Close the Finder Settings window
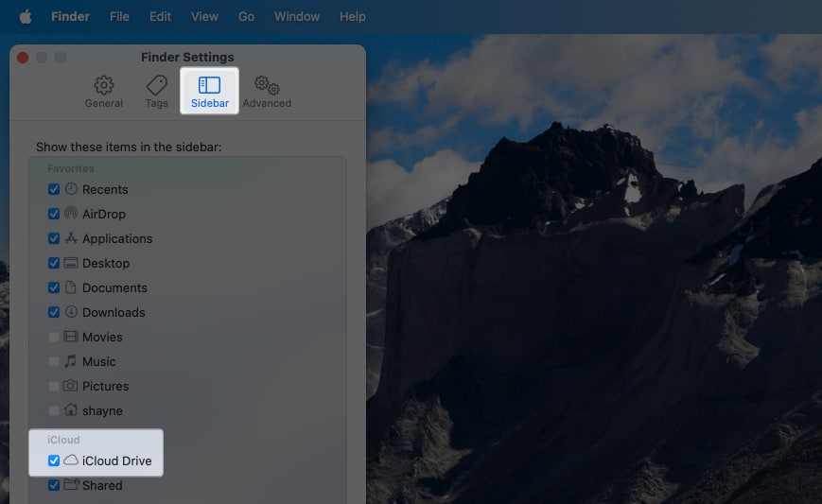This screenshot has width=822, height=504. (x=23, y=58)
